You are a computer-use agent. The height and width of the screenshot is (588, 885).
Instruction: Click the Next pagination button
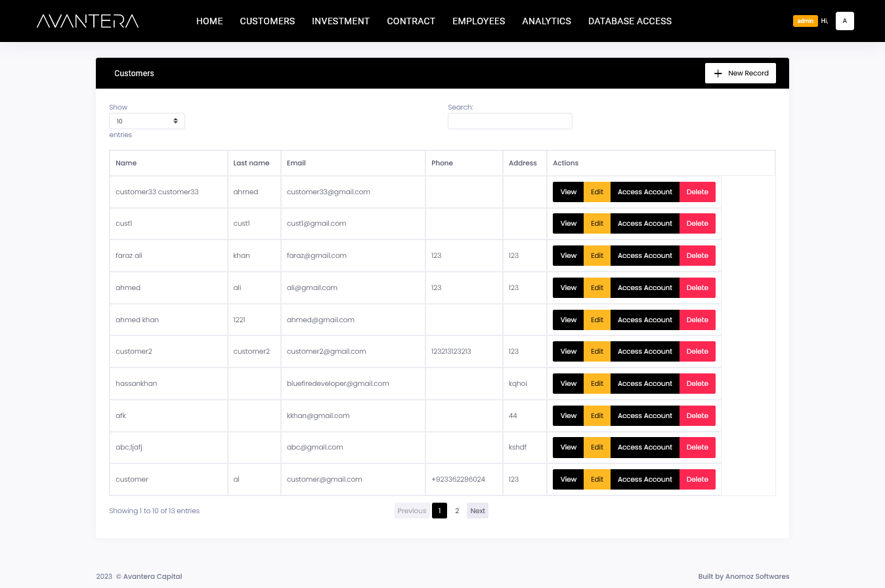[477, 511]
